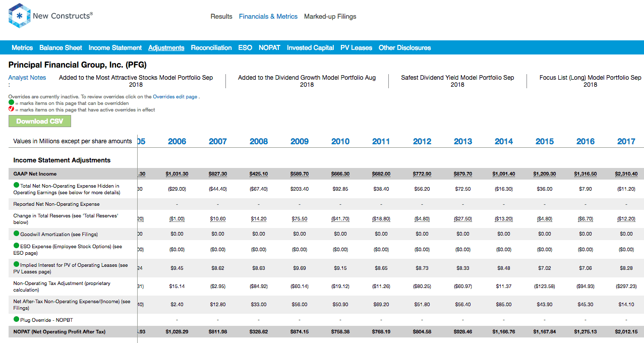
Task: Click GAAP Net Income value $2,310.40
Action: [626, 174]
